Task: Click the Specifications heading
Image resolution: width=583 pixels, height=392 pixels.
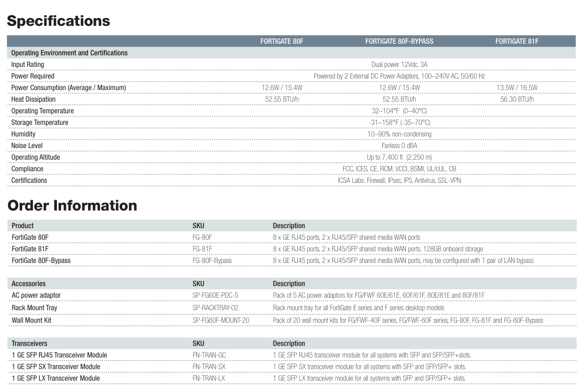Action: 59,21
